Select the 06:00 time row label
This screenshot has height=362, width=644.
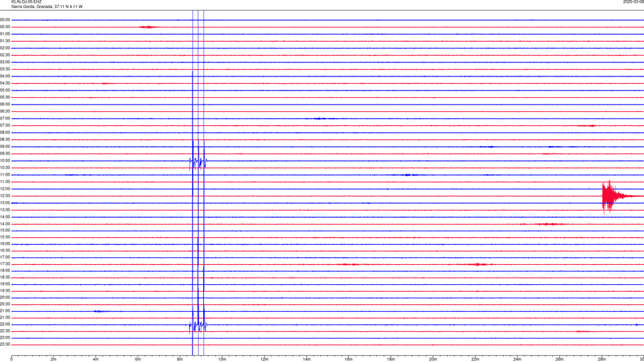click(x=5, y=105)
